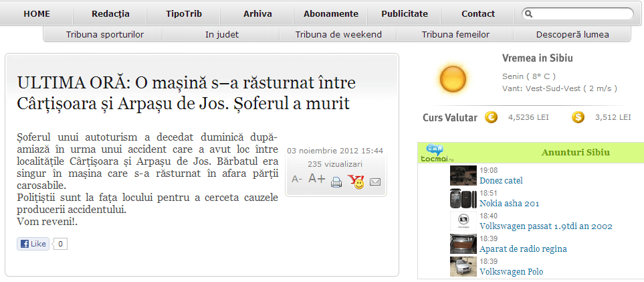Switch to Tribuna femeilor section
This screenshot has width=644, height=282.
pyautogui.click(x=455, y=34)
